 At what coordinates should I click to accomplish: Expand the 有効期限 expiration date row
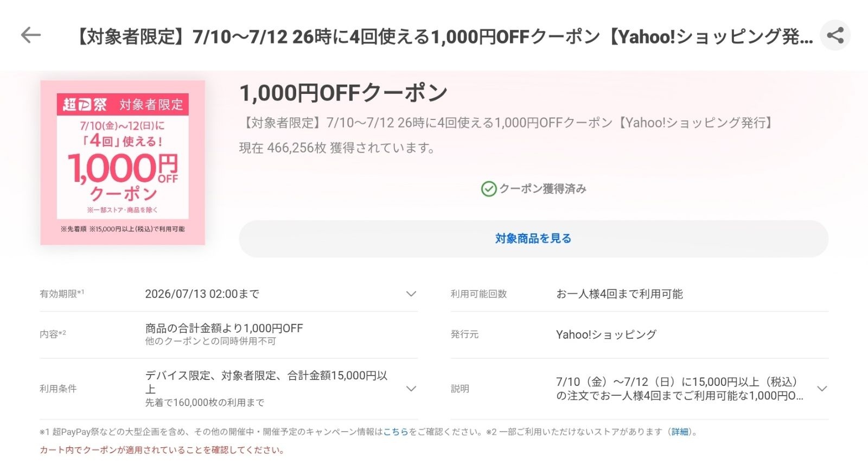click(x=228, y=294)
